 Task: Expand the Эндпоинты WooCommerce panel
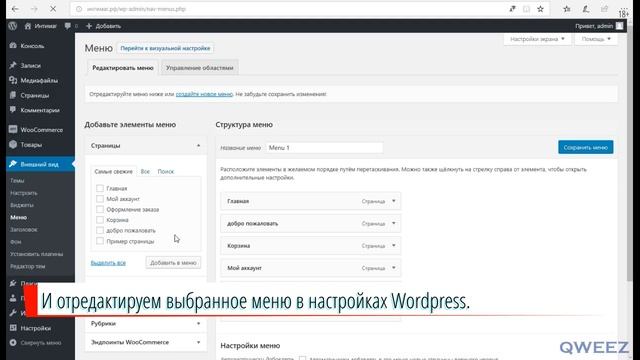coord(146,342)
